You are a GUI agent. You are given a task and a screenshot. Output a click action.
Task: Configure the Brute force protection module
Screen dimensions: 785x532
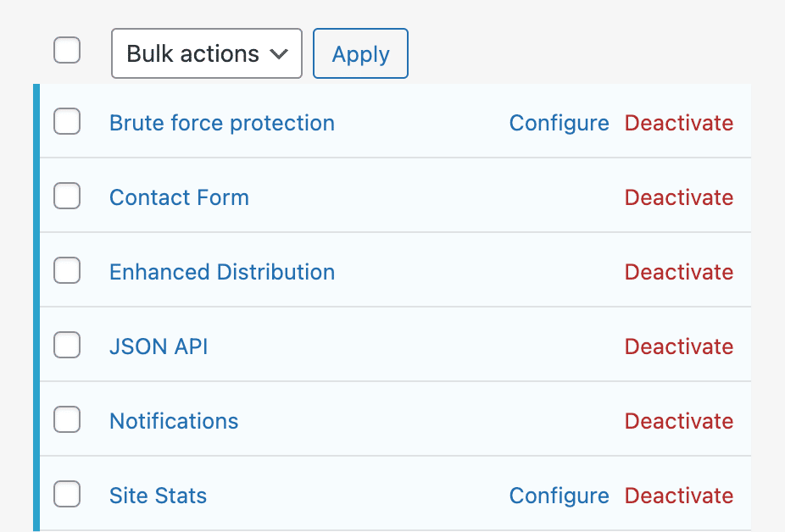(559, 123)
